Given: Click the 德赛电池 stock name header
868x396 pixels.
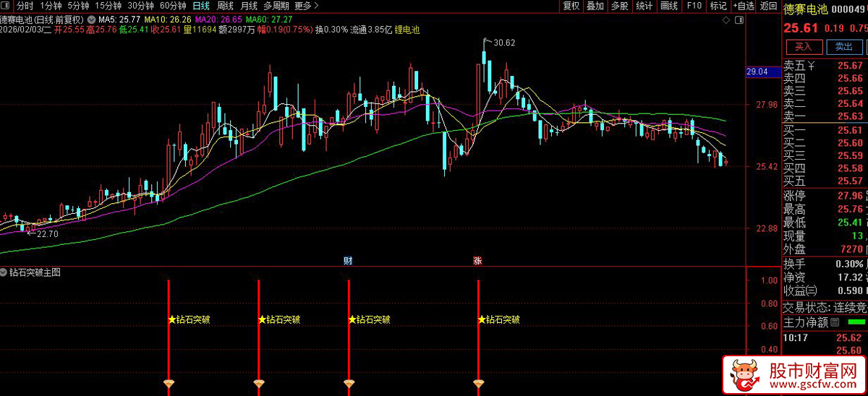Looking at the screenshot, I should point(805,8).
